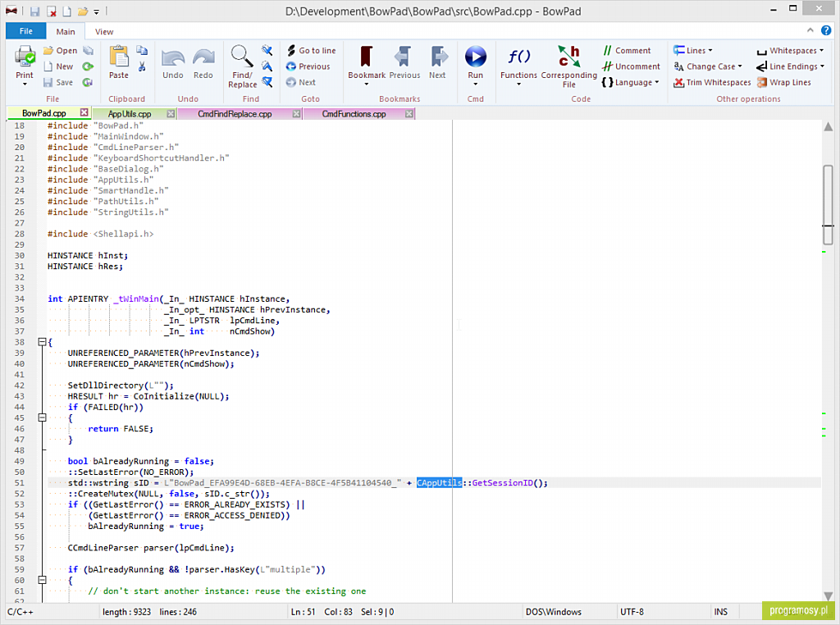Click the quick-access open folder icon

(83, 11)
